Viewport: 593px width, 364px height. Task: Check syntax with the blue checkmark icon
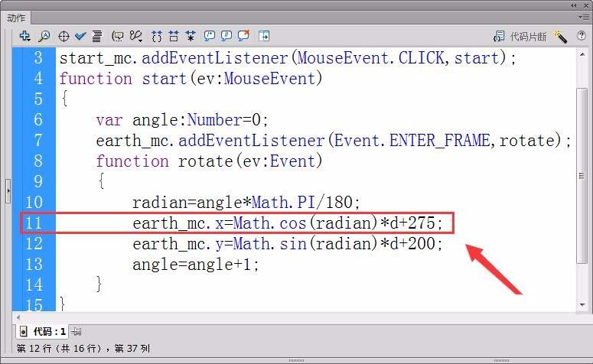pos(80,36)
